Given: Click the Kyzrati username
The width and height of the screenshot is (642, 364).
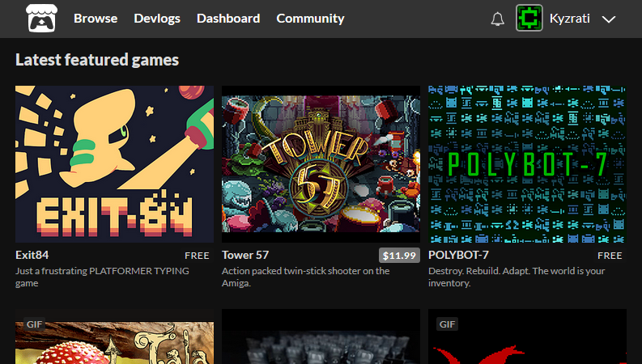Looking at the screenshot, I should (569, 19).
